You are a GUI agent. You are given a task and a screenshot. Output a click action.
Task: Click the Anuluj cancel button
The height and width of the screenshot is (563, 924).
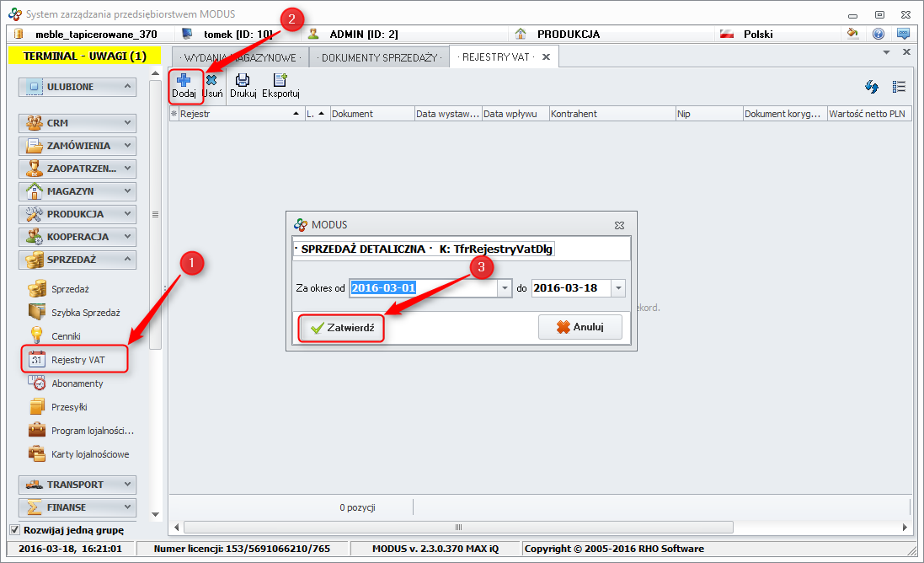click(x=580, y=327)
